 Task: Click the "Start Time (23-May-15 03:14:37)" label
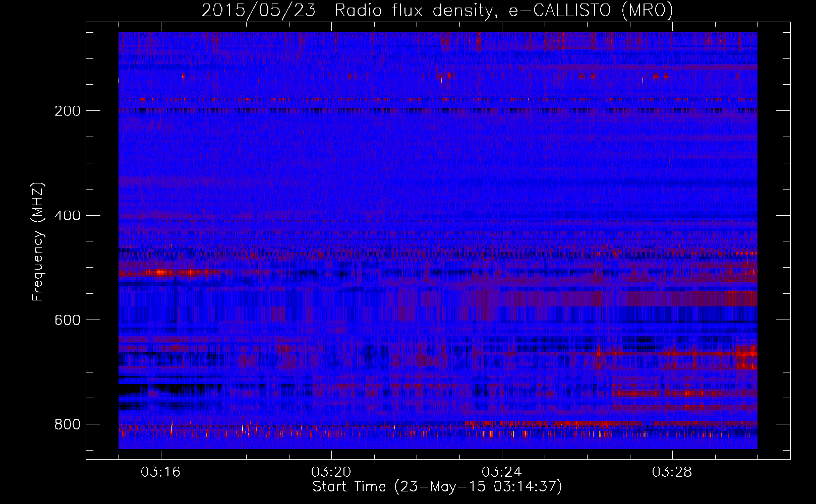437,487
